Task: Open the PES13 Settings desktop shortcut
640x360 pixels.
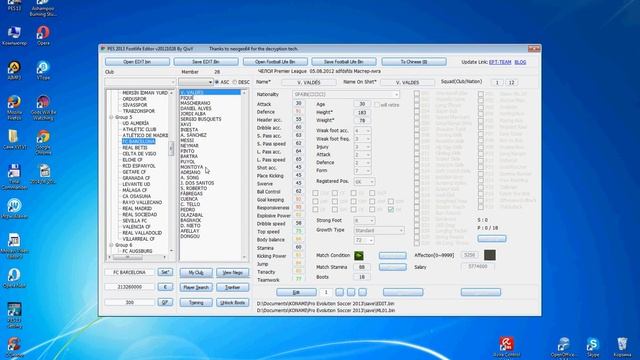Action: [x=14, y=315]
